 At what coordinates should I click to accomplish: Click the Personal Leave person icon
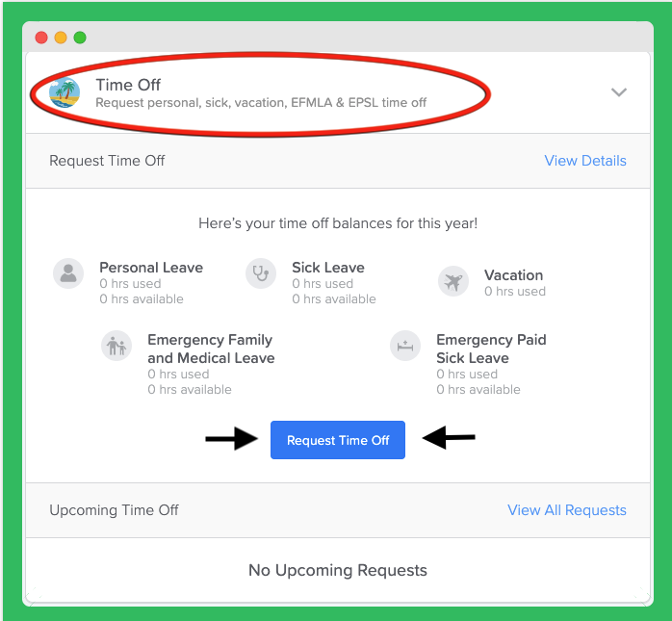pos(68,273)
